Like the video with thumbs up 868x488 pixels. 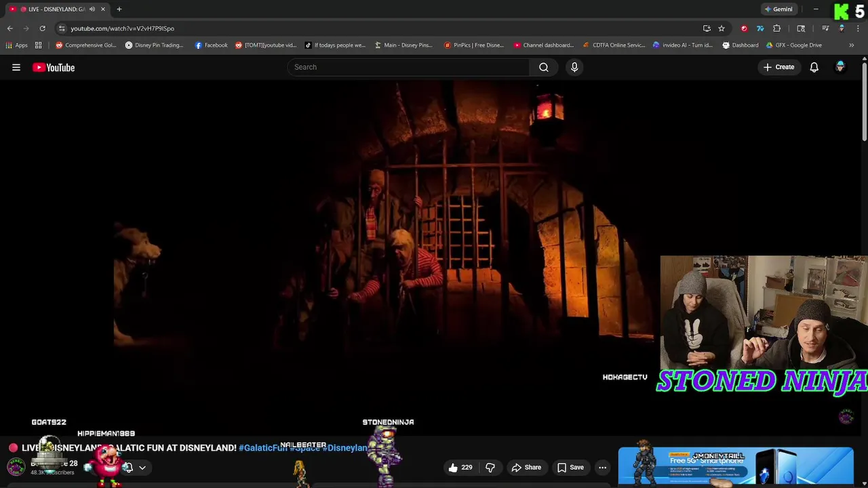(460, 467)
